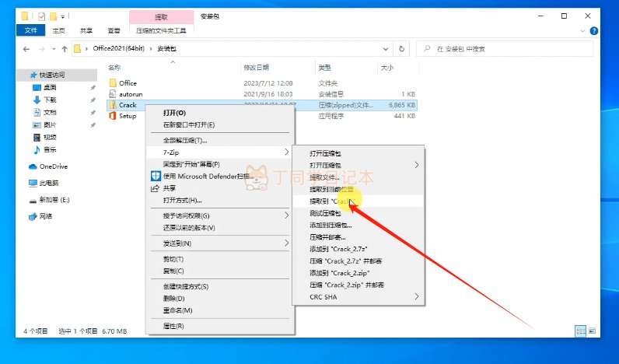Screen dimensions: 619x364
Task: Click the New Folder icon in quick access toolbar
Action: point(53,16)
